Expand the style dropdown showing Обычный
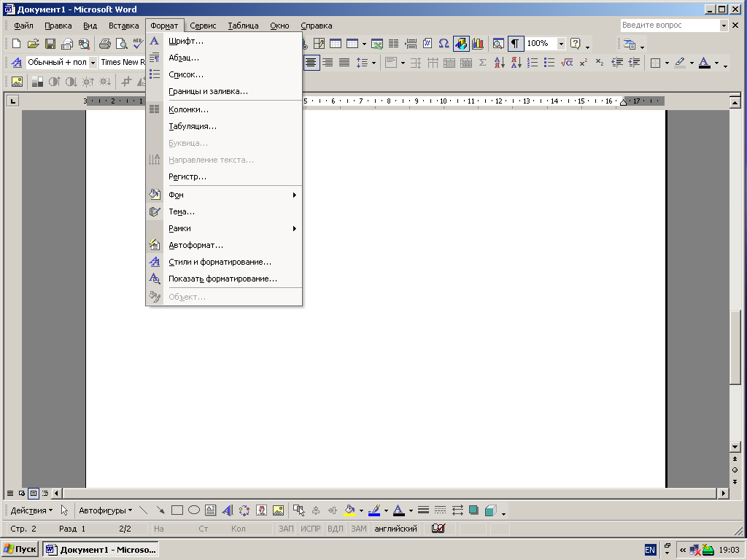 tap(93, 63)
